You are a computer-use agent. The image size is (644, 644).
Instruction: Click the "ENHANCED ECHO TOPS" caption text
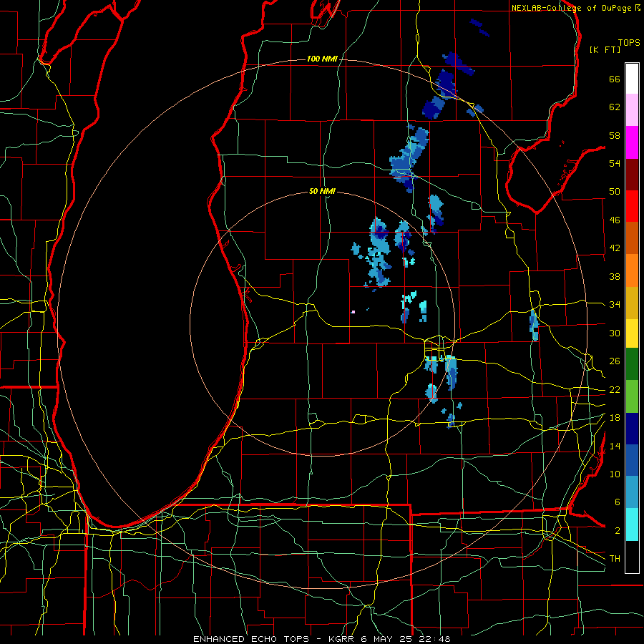[251, 639]
